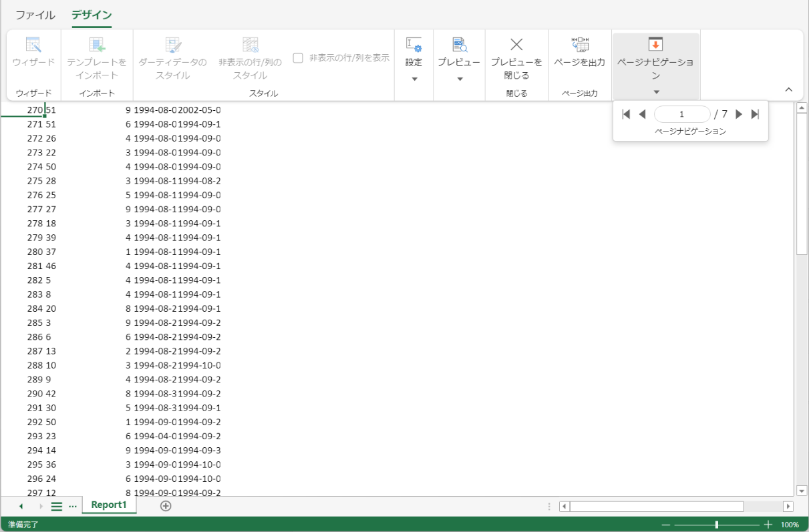Select the Report1 sheet tab
Screen dimensions: 809x532
click(109, 505)
